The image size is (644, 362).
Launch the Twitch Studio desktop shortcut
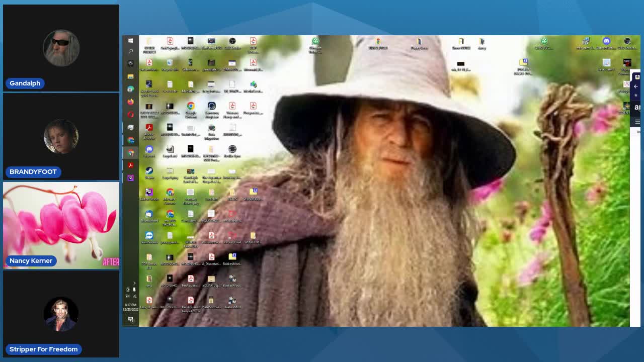(x=149, y=195)
